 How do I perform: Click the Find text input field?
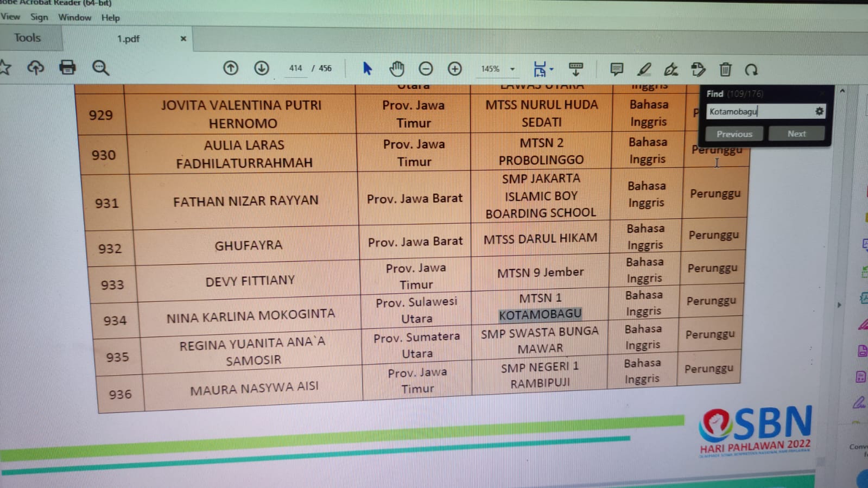click(x=758, y=112)
